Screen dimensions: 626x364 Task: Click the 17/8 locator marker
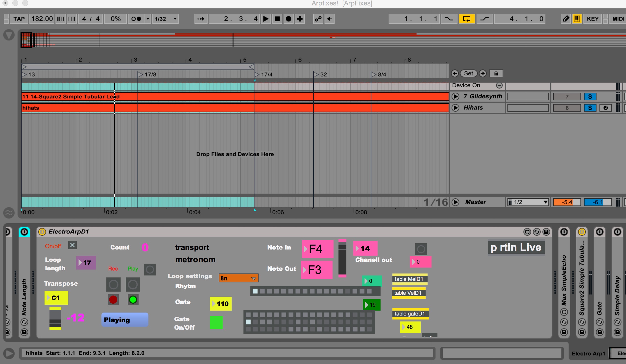[141, 74]
